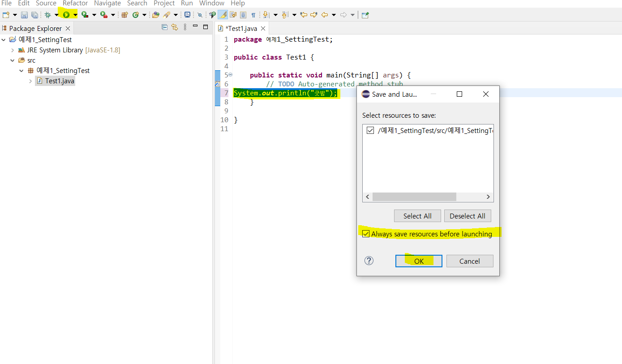Expand the Test1.java tree node

(x=30, y=81)
